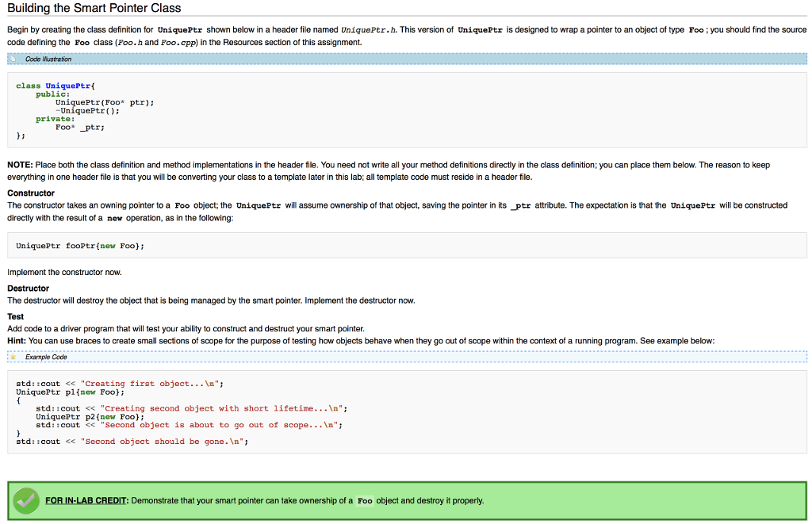Click the italic file name Foo.h
812x524 pixels.
point(130,43)
